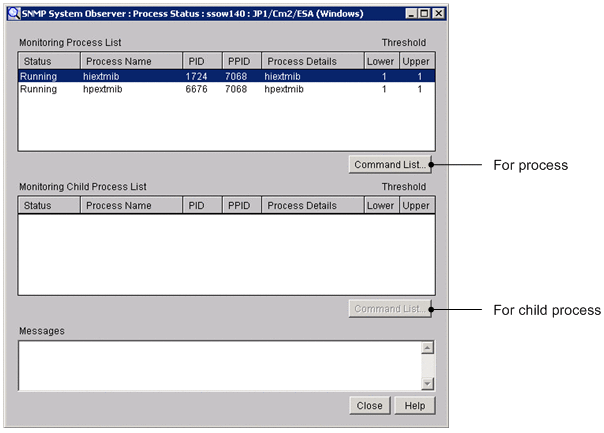
Task: Select the Running hiextmib process row
Action: tap(226, 76)
